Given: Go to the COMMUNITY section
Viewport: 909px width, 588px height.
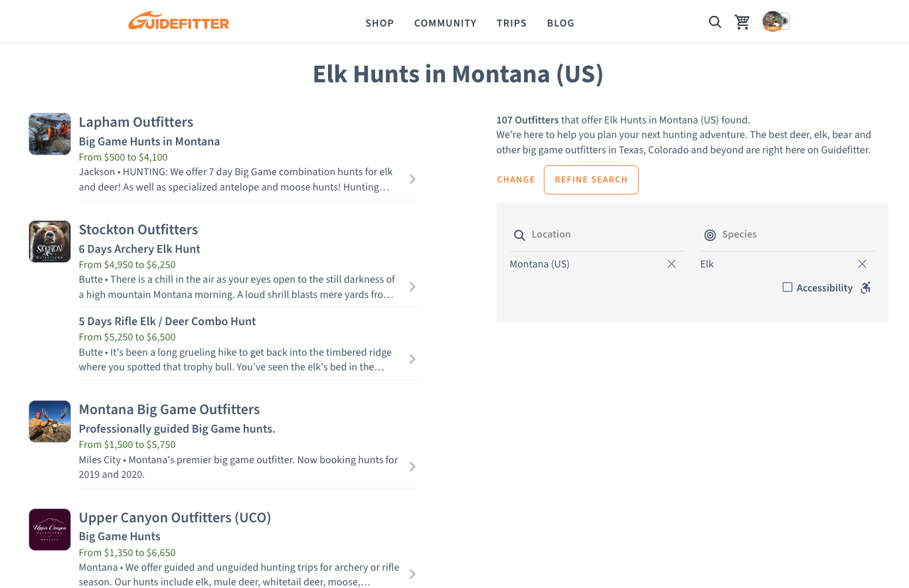Looking at the screenshot, I should (445, 23).
